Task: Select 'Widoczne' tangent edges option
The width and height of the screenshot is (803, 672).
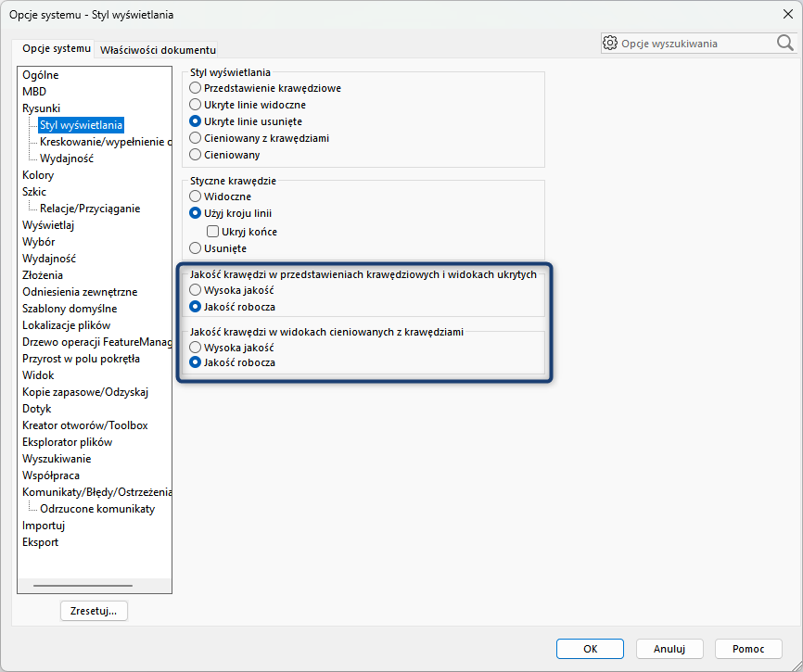Action: tap(195, 197)
